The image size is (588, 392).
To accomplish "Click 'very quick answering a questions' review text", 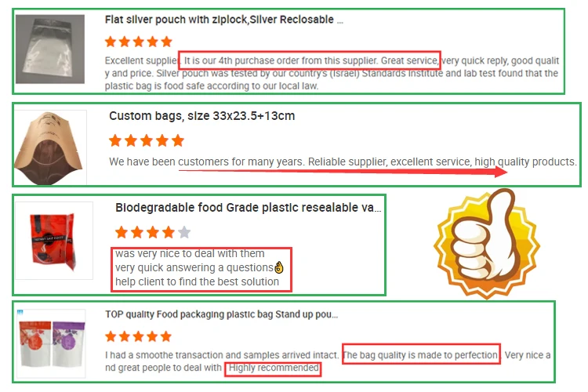I will [194, 267].
